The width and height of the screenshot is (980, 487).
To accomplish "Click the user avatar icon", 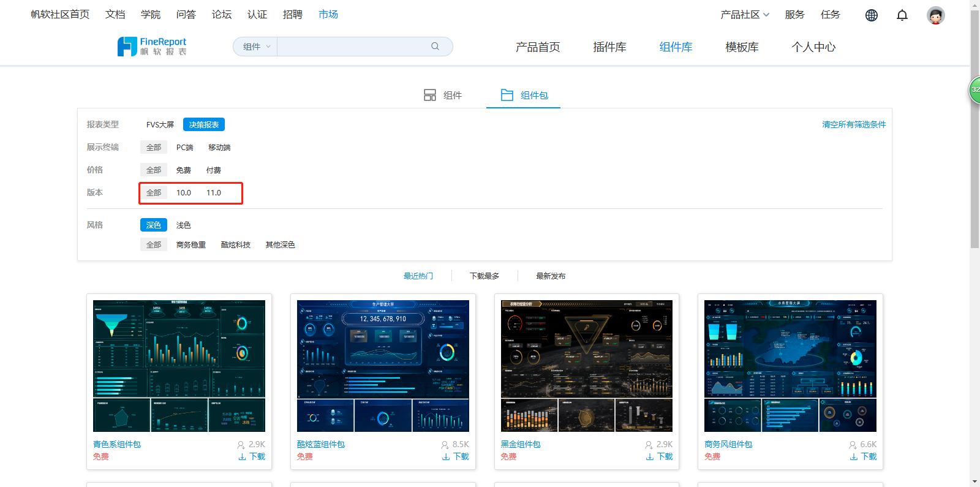I will (935, 15).
